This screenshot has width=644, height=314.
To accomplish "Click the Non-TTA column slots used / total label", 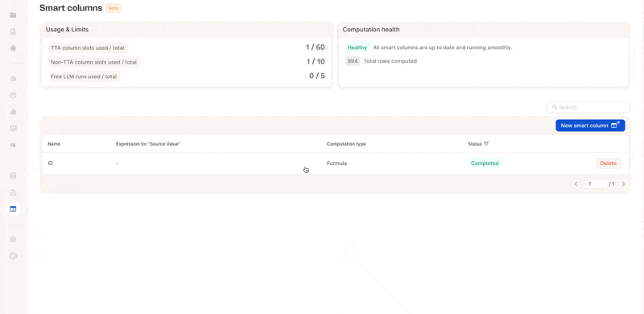I will pos(93,63).
